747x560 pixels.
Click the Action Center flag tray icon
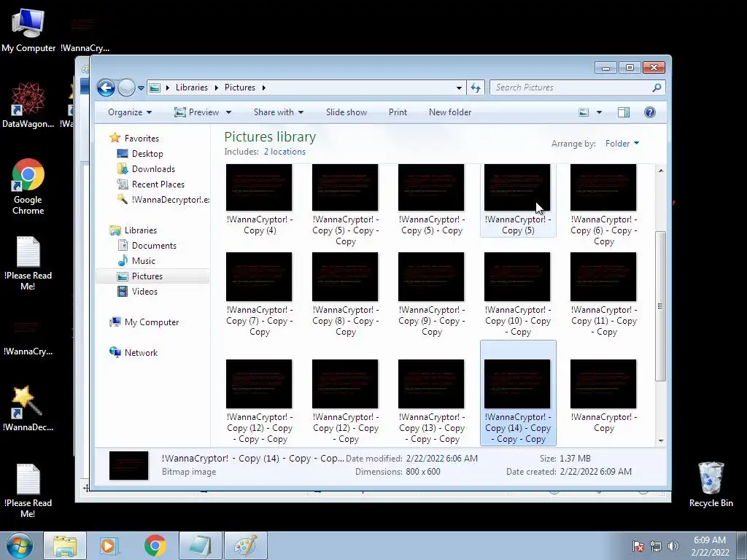[638, 546]
